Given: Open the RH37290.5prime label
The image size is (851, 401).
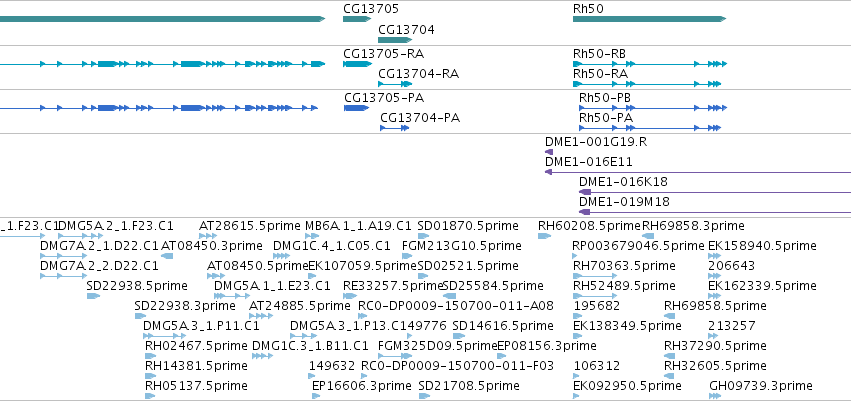Looking at the screenshot, I should pos(715,346).
